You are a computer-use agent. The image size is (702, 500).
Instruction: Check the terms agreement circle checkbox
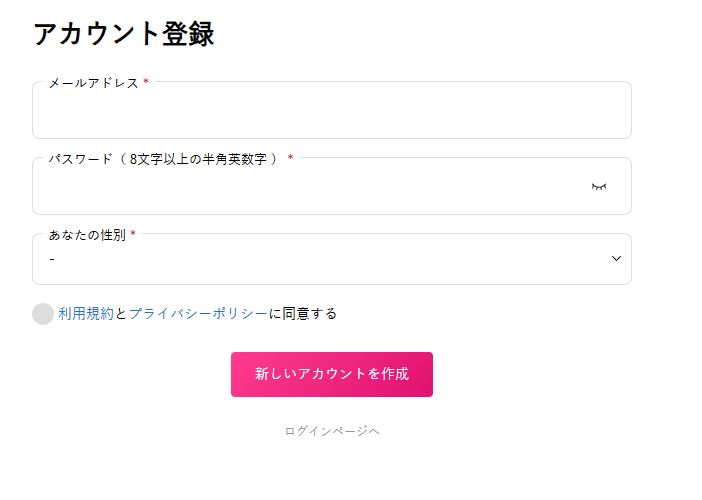pos(42,314)
